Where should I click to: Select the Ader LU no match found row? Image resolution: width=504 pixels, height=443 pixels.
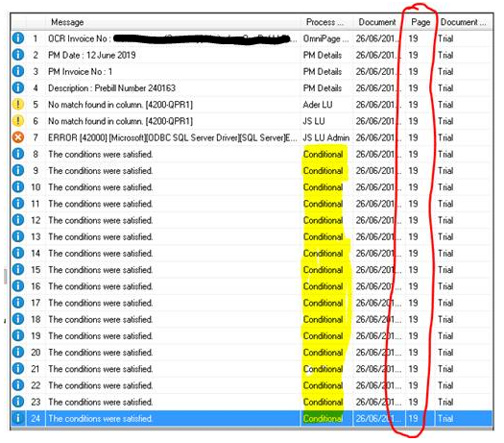click(252, 105)
